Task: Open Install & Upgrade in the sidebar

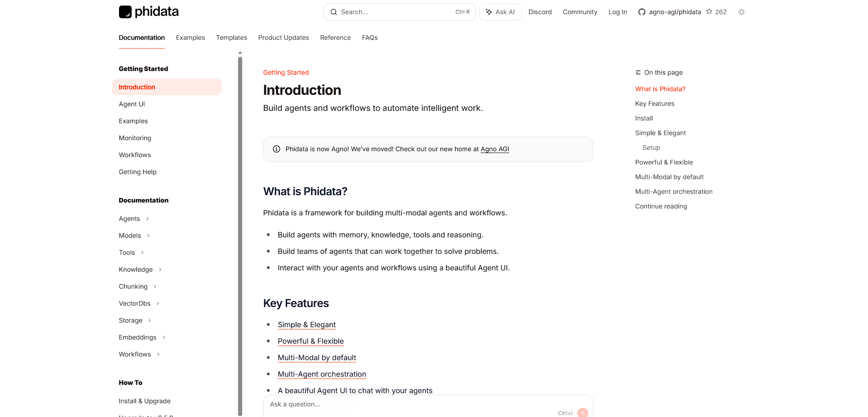Action: [x=145, y=401]
